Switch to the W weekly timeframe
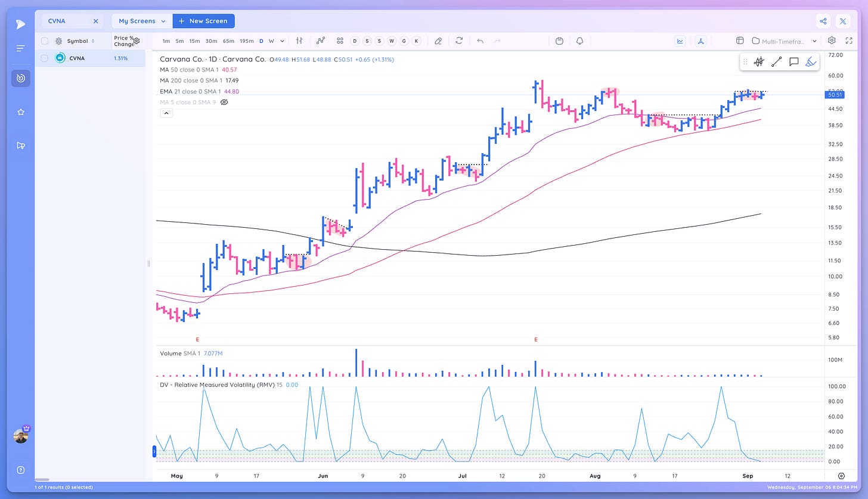868x499 pixels. (271, 41)
